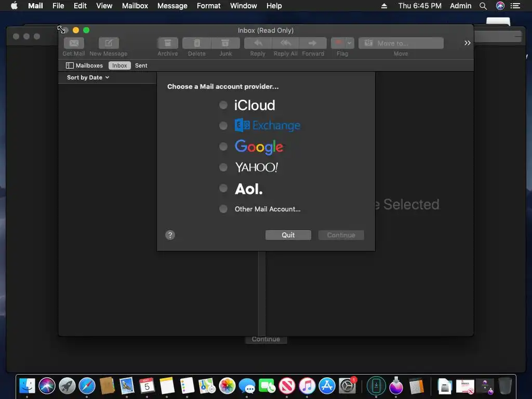Open Notification Center list icon

tap(515, 6)
